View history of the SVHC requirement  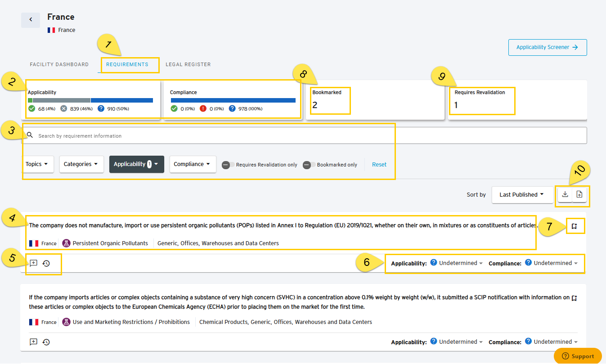(x=46, y=342)
